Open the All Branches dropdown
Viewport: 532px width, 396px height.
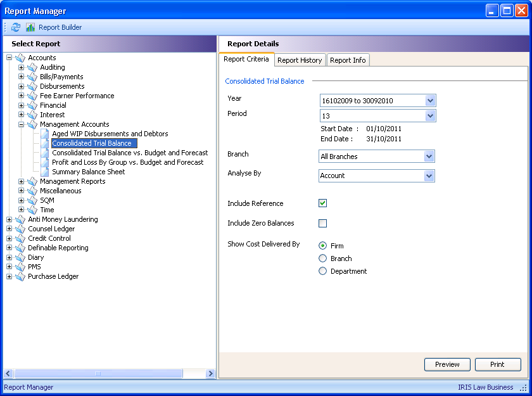tap(429, 156)
